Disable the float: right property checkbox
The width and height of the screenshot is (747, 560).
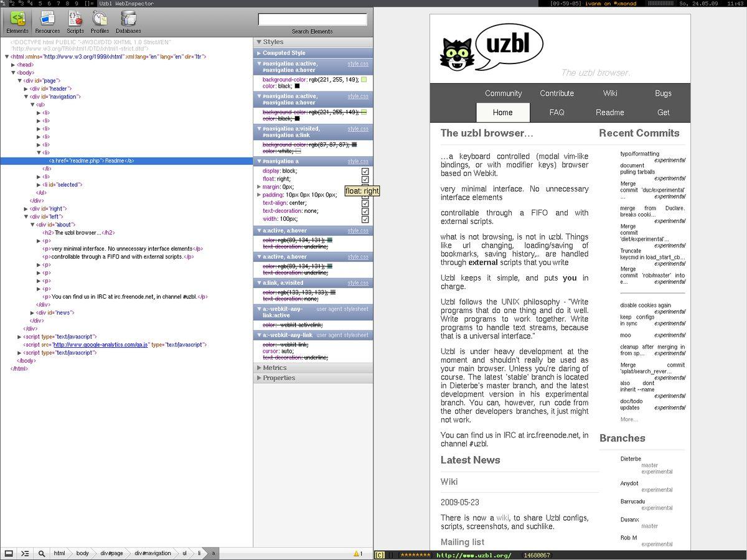tap(365, 179)
